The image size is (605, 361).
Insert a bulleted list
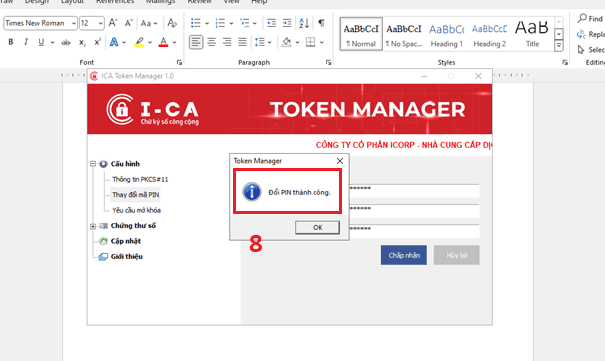pos(196,23)
